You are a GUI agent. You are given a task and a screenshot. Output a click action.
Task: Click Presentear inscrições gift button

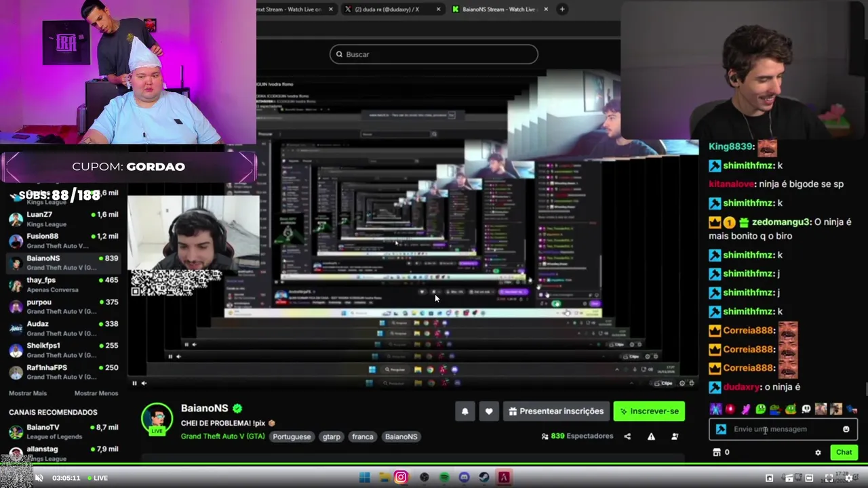click(556, 411)
